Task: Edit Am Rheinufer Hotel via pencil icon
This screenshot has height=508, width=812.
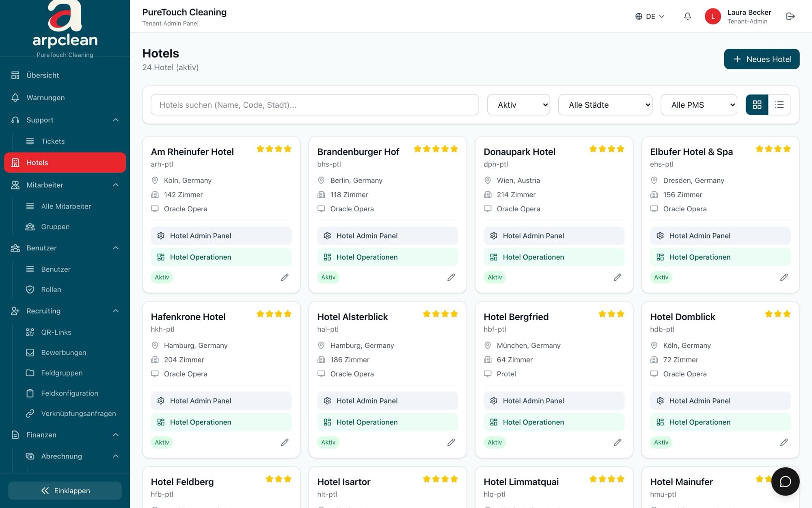Action: (x=285, y=277)
